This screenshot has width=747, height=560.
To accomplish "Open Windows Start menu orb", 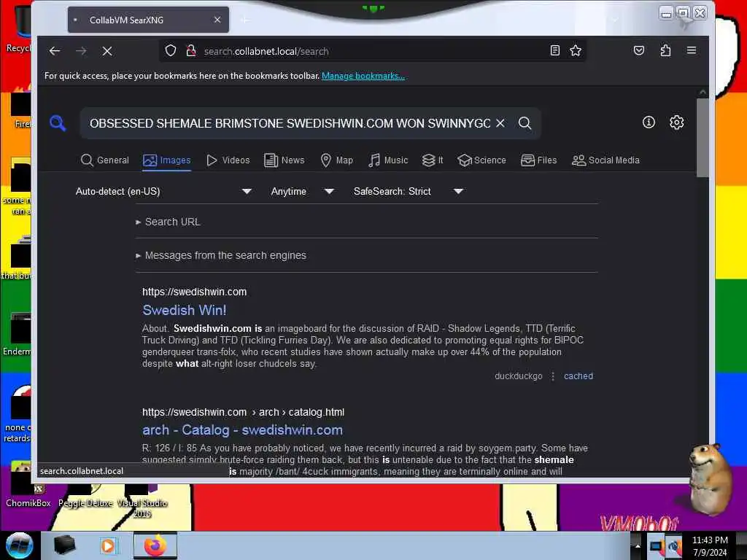I will point(20,545).
